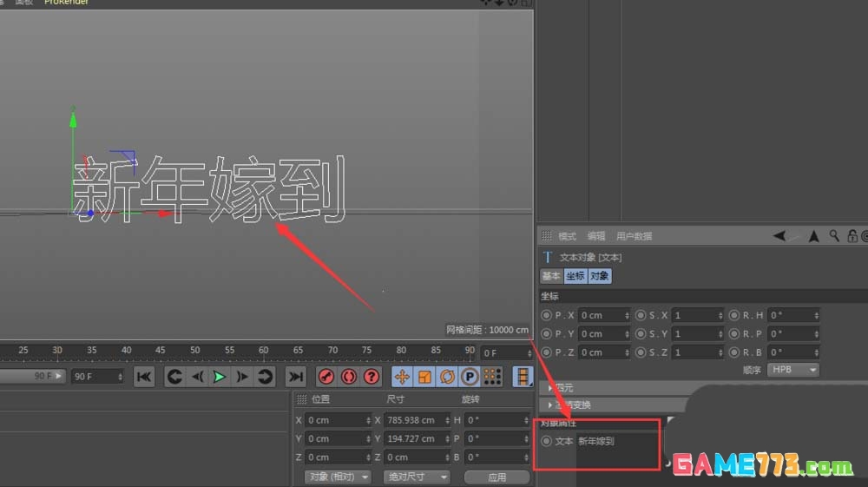Screen dimensions: 868x487
Task: Open the 绝对尺寸 dropdown
Action: (x=417, y=477)
